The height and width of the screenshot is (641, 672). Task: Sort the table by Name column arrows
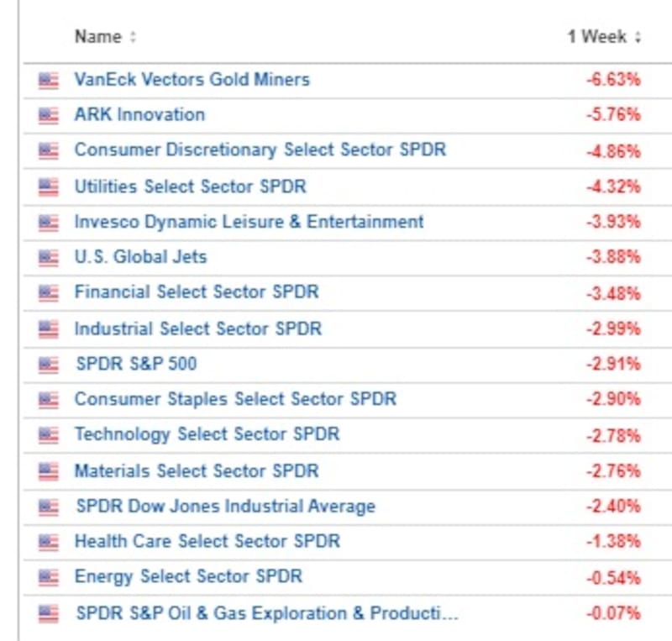coord(133,38)
